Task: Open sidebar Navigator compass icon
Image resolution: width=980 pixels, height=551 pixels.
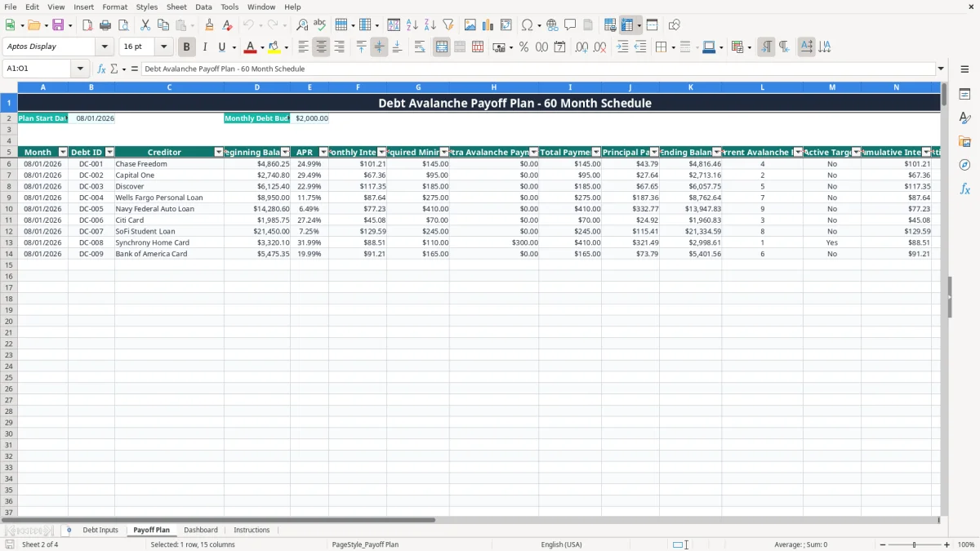Action: pos(964,165)
